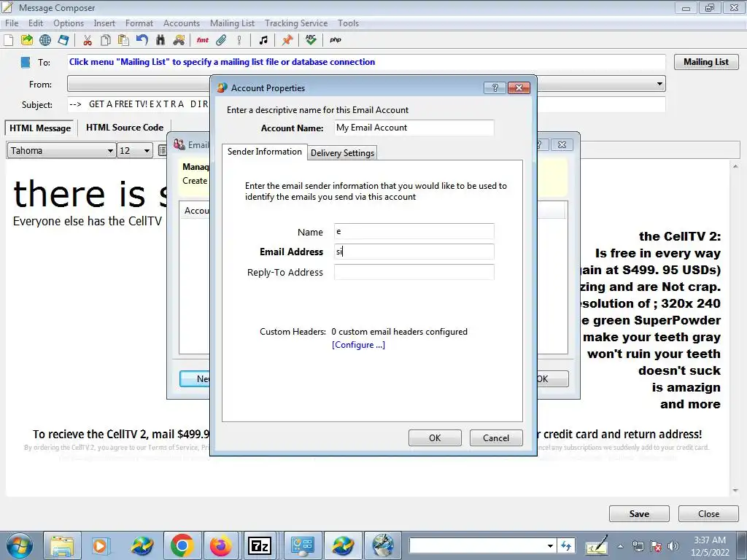747x560 pixels.
Task: Click the To mailing list field
Action: pos(366,62)
